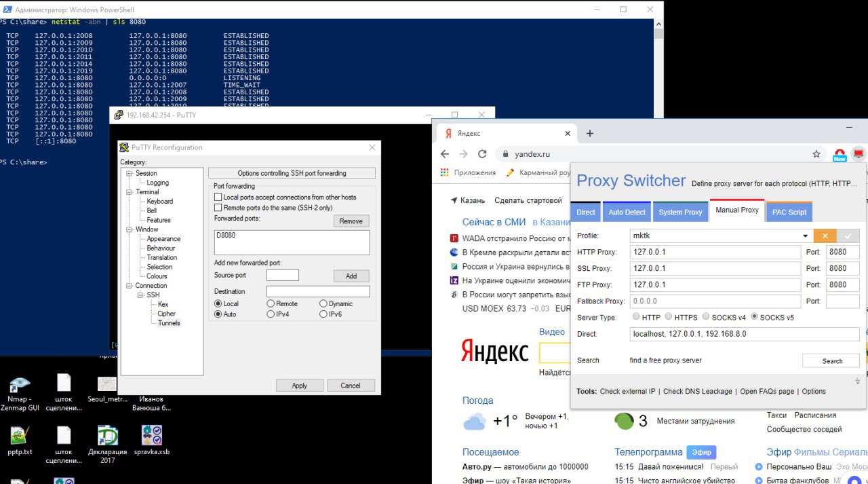The image size is (868, 484).
Task: Select Remote port forwarding radio
Action: pos(271,303)
